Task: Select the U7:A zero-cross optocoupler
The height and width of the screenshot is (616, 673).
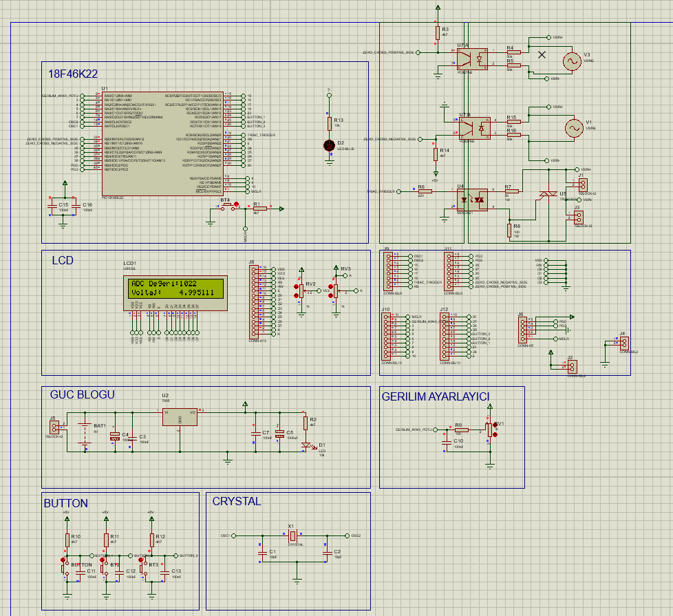Action: coord(471,59)
